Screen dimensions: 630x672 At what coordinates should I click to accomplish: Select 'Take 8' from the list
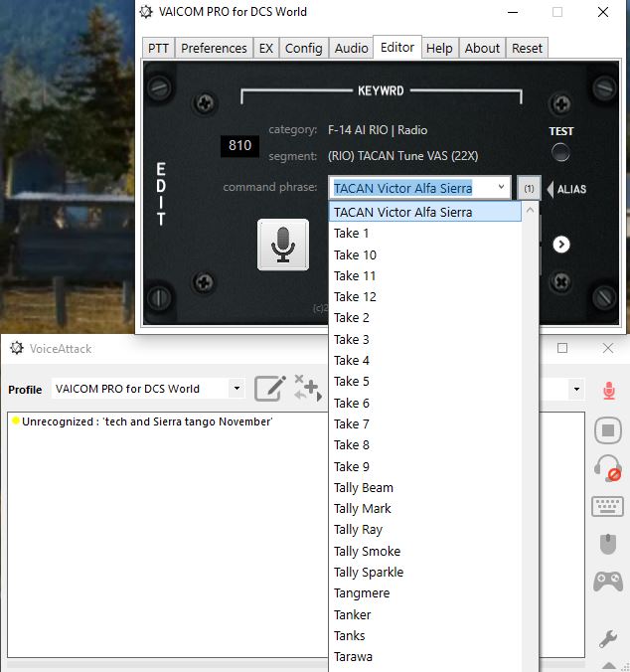pos(425,445)
